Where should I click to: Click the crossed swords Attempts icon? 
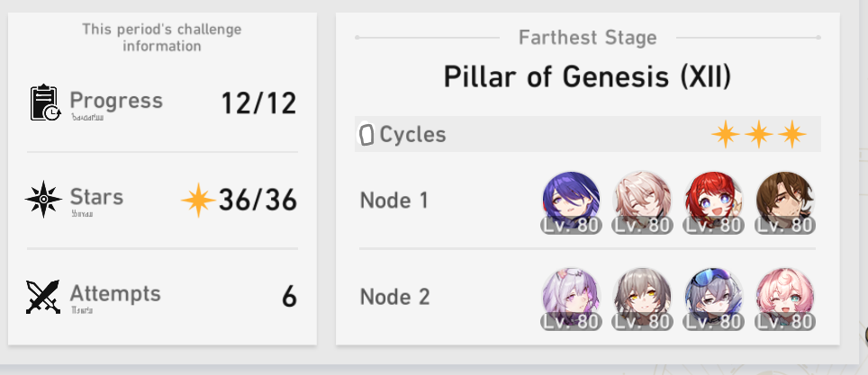pyautogui.click(x=43, y=297)
